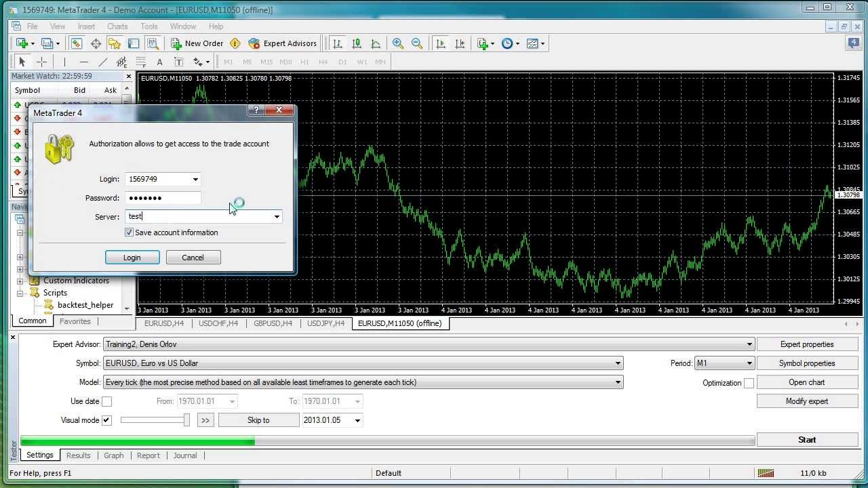868x488 pixels.
Task: Select the Cursor arrow tool
Action: coord(22,62)
